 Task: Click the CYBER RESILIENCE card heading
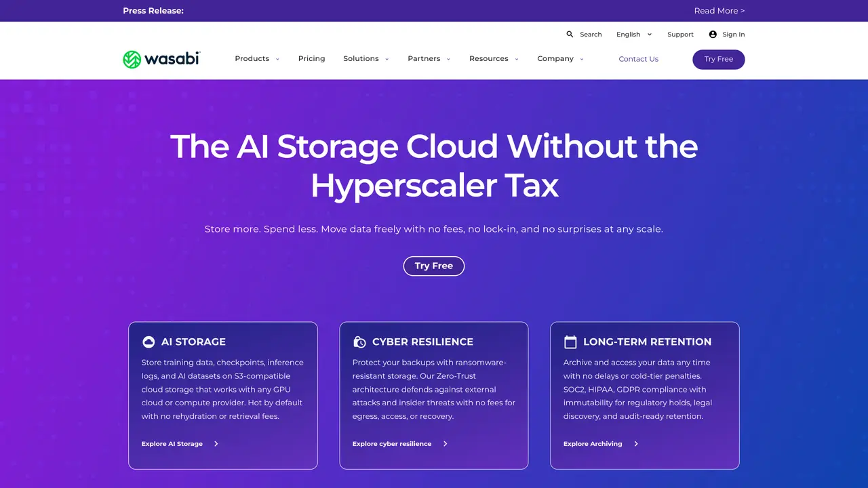(422, 342)
